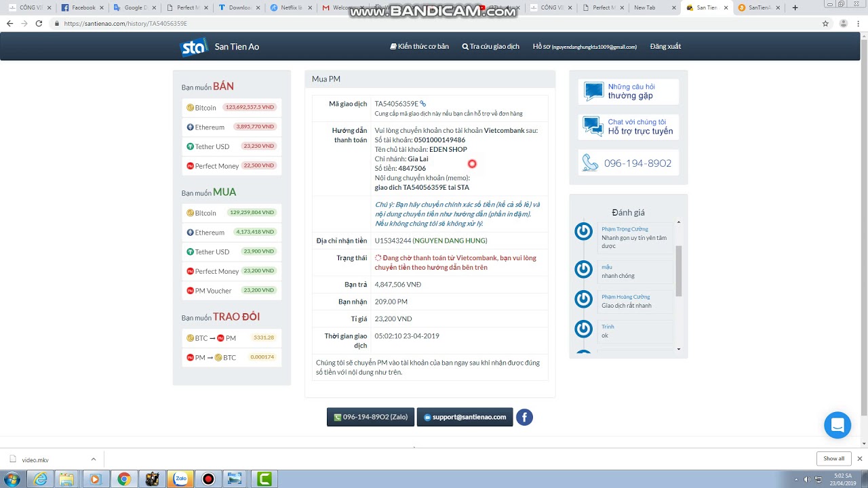The image size is (868, 488).
Task: Click the 096-194-8902 phone card
Action: click(x=628, y=163)
